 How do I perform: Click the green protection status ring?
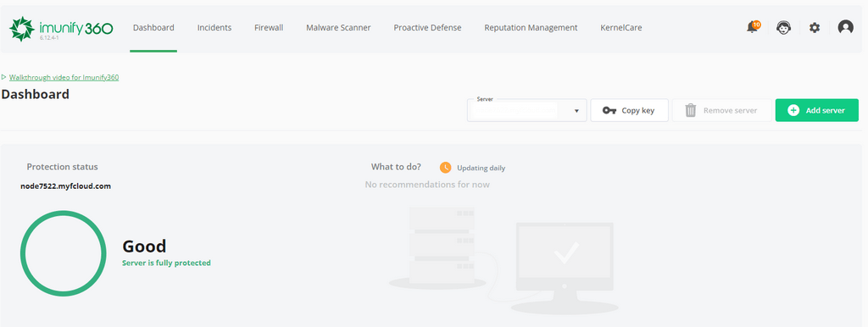click(63, 253)
